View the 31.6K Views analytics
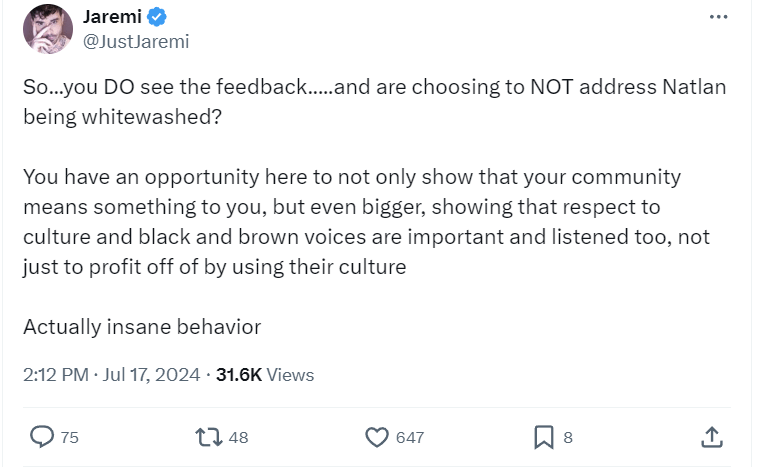 click(264, 375)
